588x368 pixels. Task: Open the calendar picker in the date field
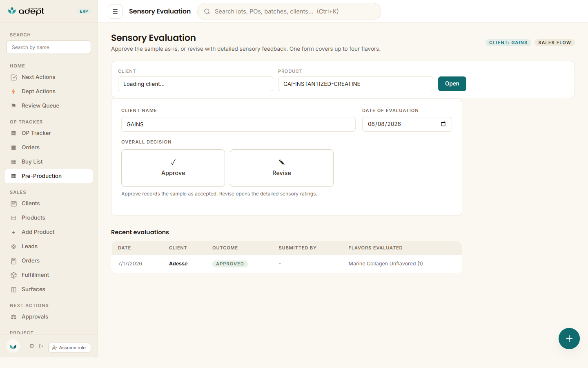(443, 124)
